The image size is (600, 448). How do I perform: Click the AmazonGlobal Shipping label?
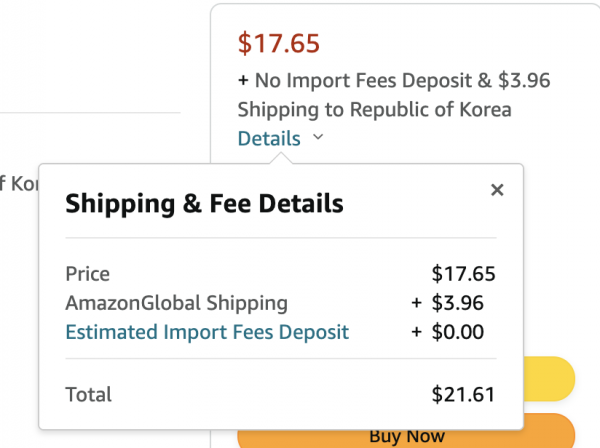point(176,303)
